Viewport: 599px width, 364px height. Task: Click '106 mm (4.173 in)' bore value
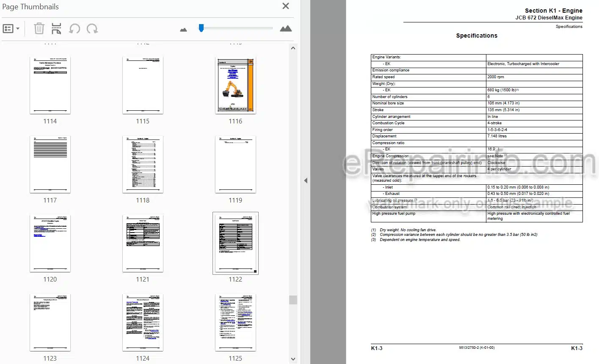click(x=503, y=103)
